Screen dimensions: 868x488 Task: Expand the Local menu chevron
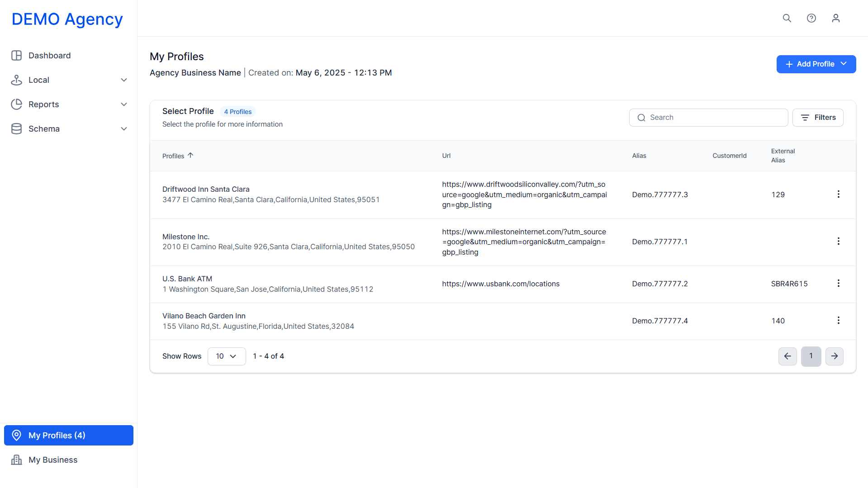[x=124, y=80]
